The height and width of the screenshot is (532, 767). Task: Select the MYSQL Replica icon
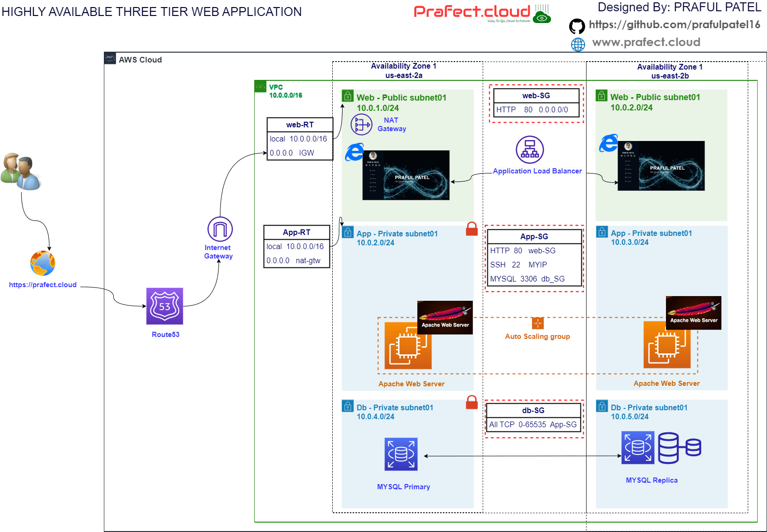tap(638, 447)
